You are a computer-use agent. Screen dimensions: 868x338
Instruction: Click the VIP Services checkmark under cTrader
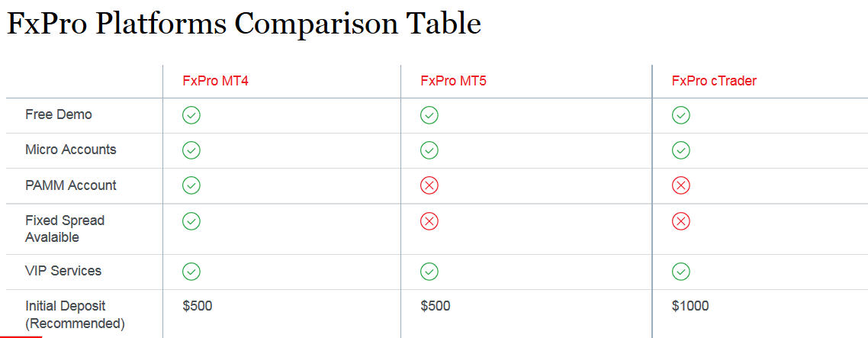point(680,272)
